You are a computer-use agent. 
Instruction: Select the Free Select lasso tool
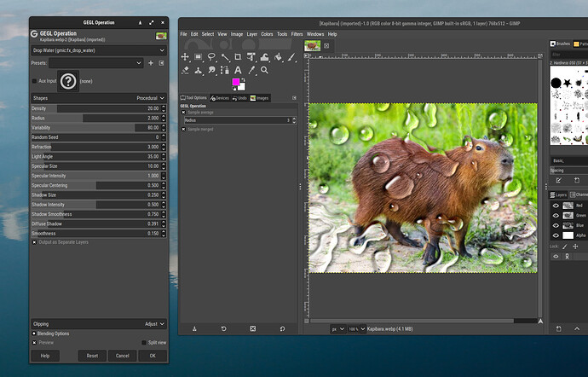click(x=212, y=57)
